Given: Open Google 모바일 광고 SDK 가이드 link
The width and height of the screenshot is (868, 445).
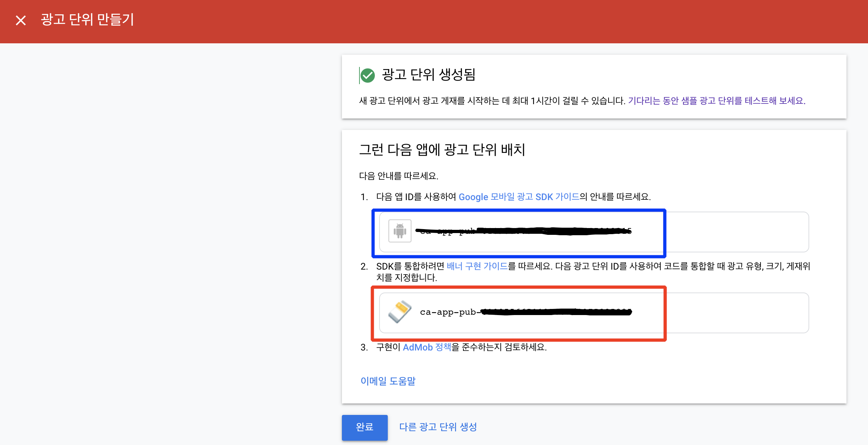Looking at the screenshot, I should coord(519,197).
